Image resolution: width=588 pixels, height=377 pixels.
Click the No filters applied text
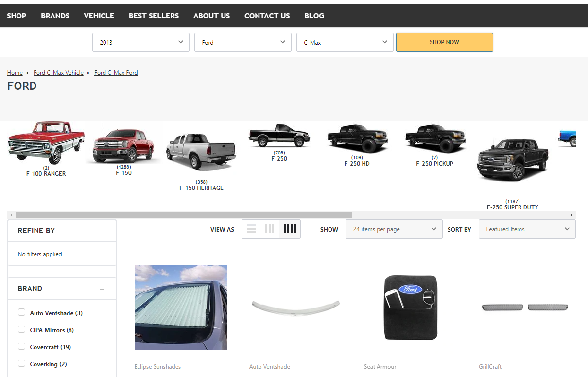click(40, 254)
